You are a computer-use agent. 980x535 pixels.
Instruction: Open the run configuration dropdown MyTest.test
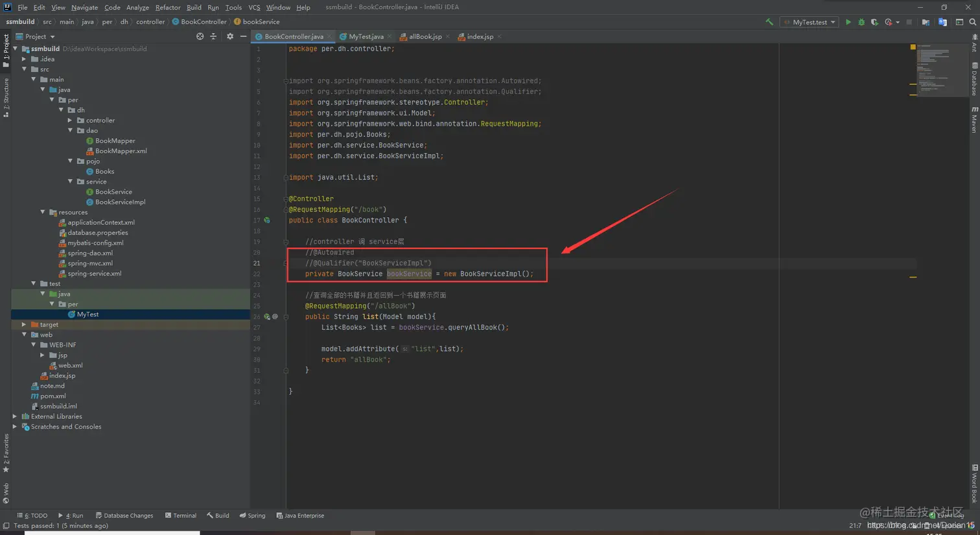tap(810, 22)
